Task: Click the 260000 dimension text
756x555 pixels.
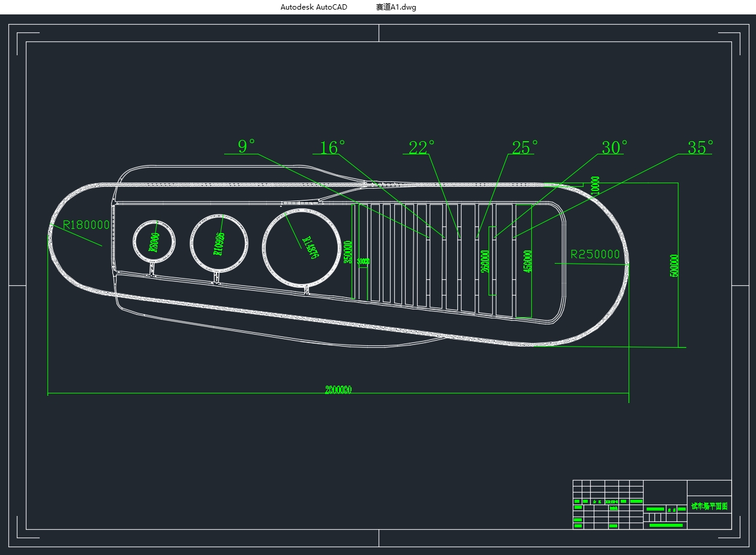Action: point(485,261)
